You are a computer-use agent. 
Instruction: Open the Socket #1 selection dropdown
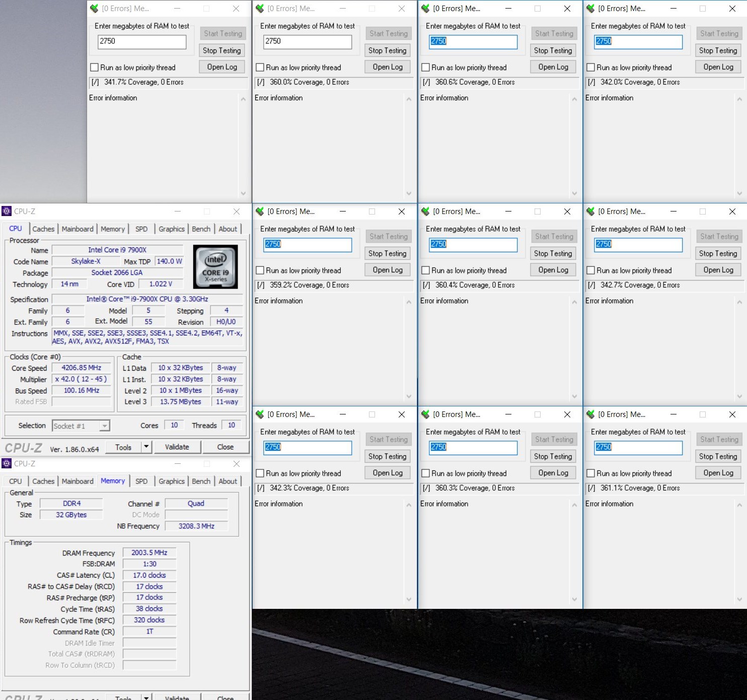[x=104, y=426]
